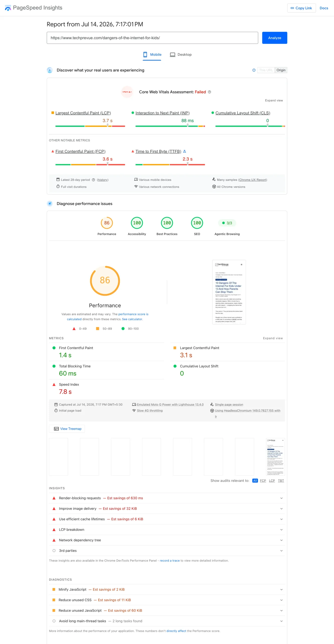Filter audits to All

tap(255, 481)
